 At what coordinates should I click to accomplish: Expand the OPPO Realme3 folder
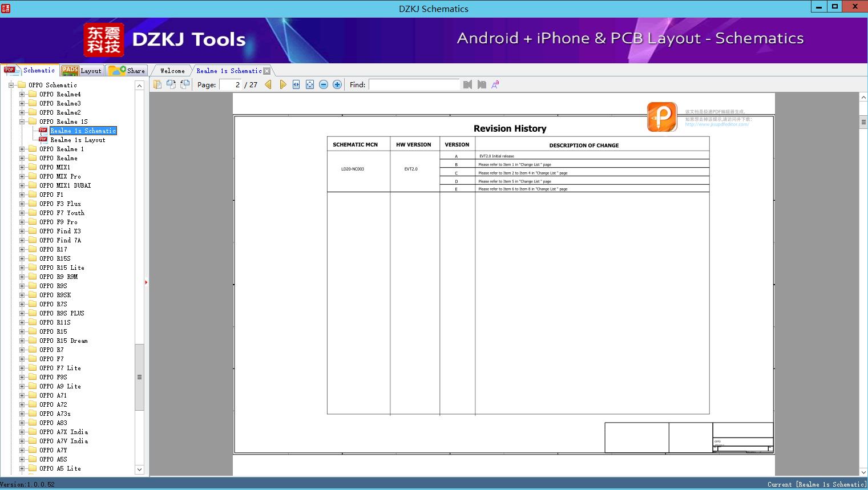[22, 103]
